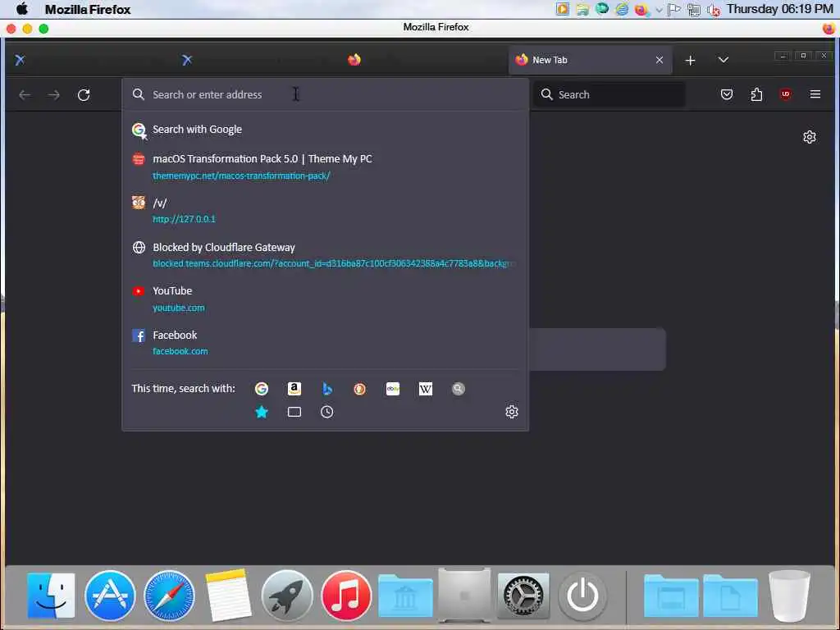Search this time with Wikipedia icon
The image size is (840, 630).
tap(426, 388)
